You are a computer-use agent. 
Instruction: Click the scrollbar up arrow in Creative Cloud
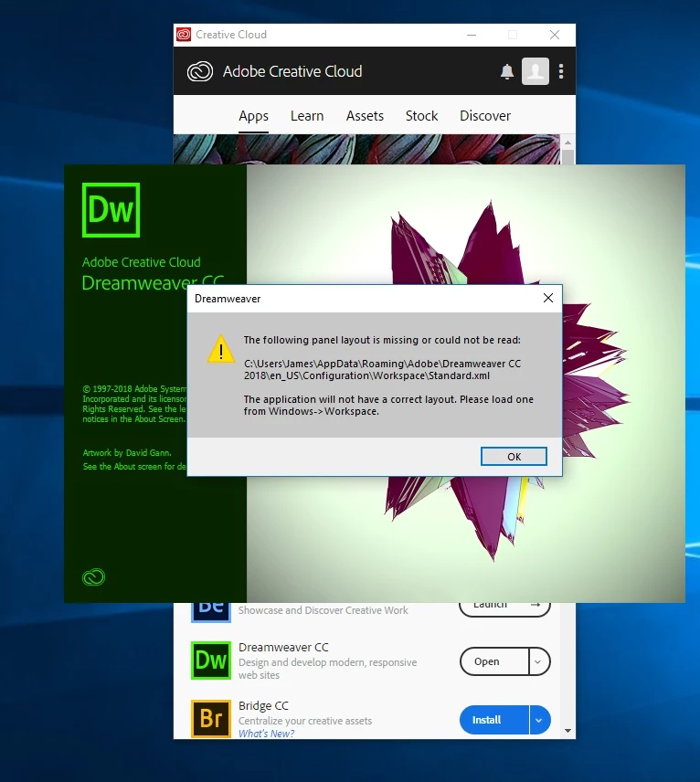[567, 143]
